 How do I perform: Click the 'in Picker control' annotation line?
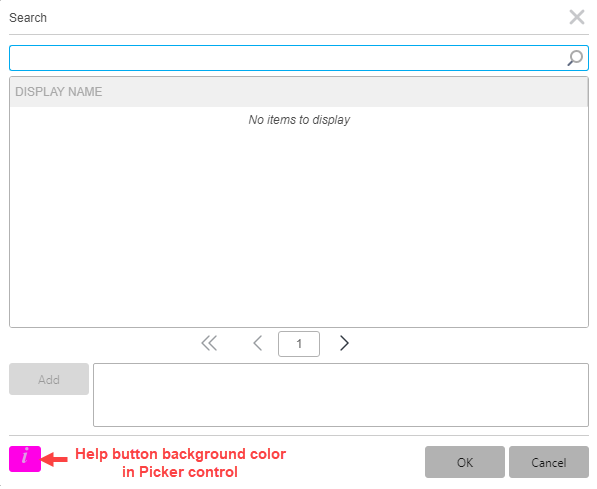[180, 472]
